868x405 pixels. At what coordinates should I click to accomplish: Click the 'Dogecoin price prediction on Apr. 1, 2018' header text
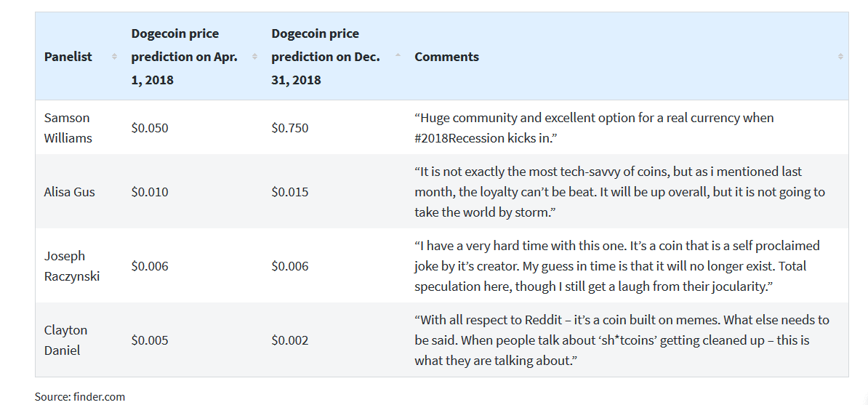[184, 57]
